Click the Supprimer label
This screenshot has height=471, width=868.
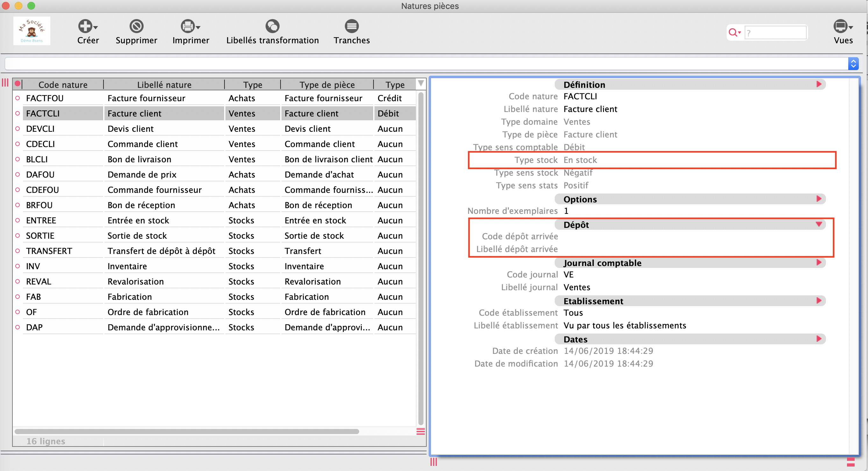(137, 40)
